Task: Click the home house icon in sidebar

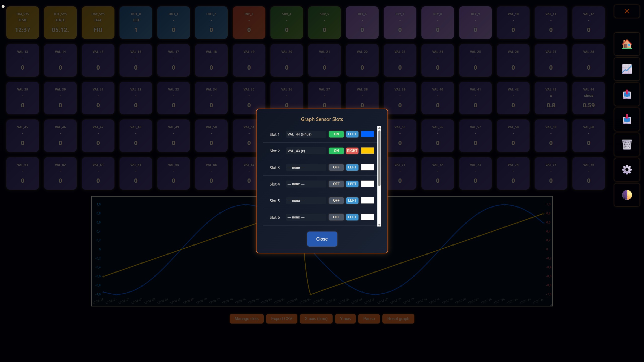Action: click(x=627, y=44)
